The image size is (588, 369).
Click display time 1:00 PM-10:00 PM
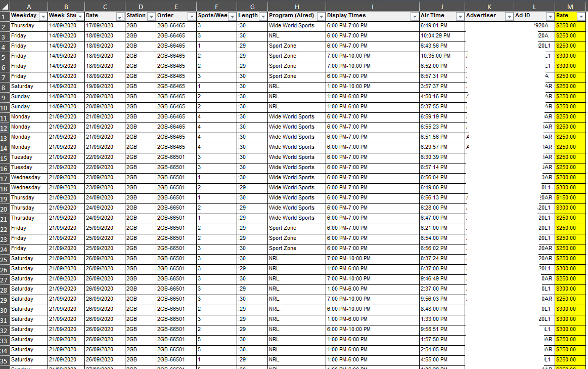click(x=349, y=87)
